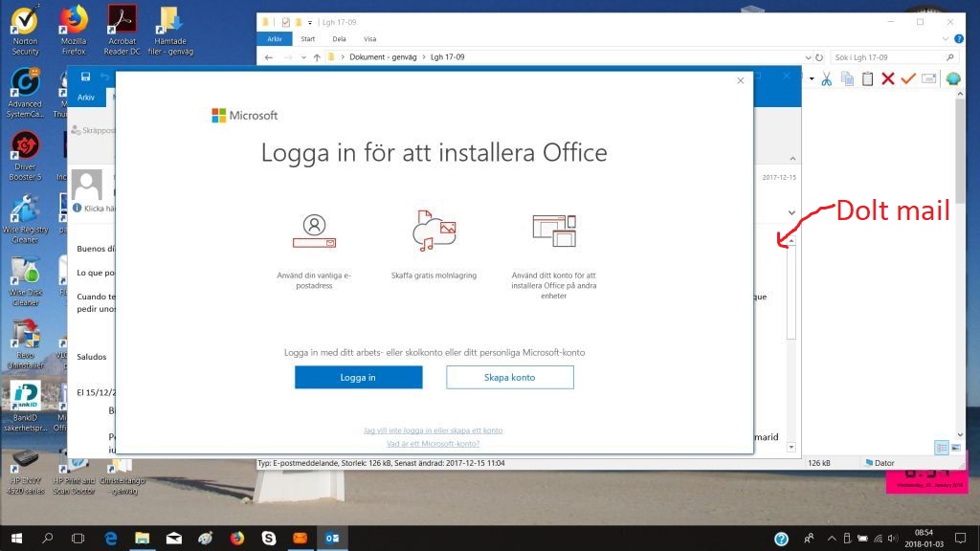Image resolution: width=980 pixels, height=551 pixels.
Task: Click the red X delete icon
Action: (887, 78)
